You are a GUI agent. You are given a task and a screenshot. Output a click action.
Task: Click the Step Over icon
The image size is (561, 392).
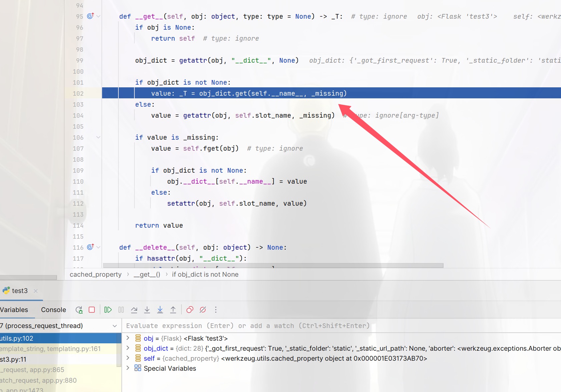(134, 310)
